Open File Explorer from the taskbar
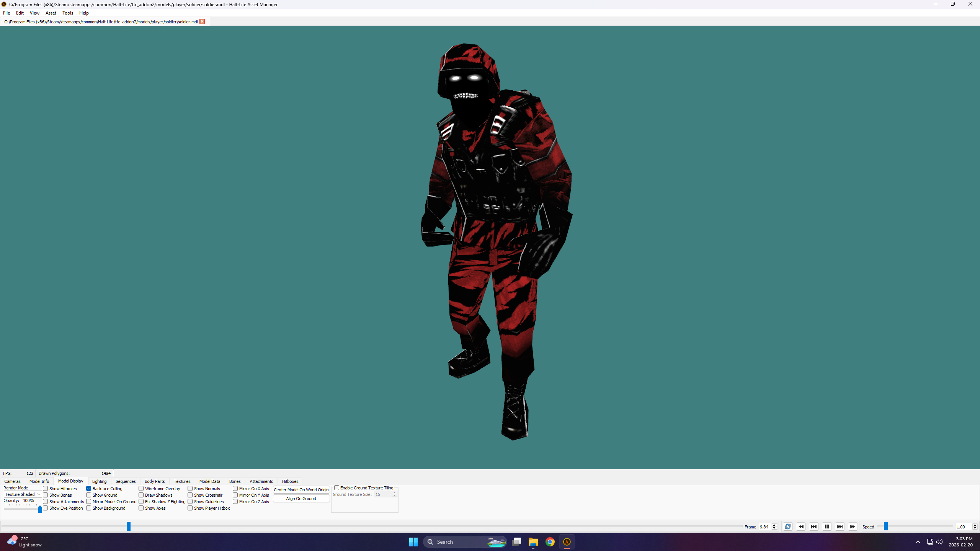The height and width of the screenshot is (551, 980). pyautogui.click(x=533, y=542)
